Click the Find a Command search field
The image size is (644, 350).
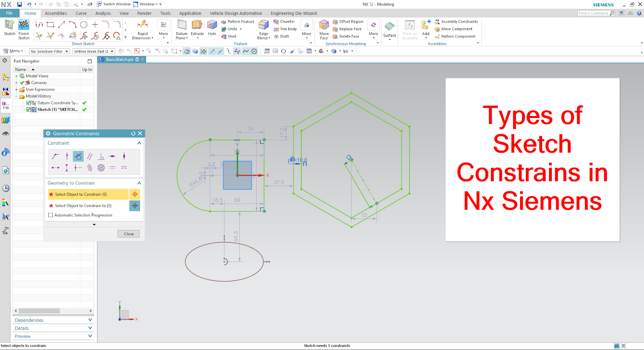point(597,13)
